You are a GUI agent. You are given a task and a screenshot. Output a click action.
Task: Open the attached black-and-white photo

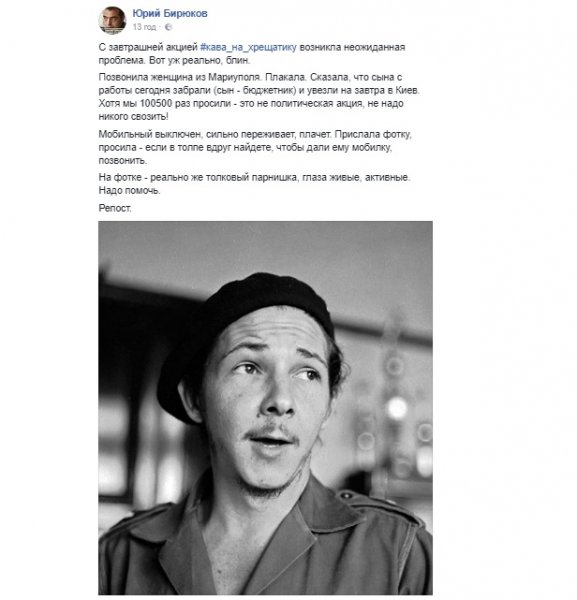tap(266, 408)
